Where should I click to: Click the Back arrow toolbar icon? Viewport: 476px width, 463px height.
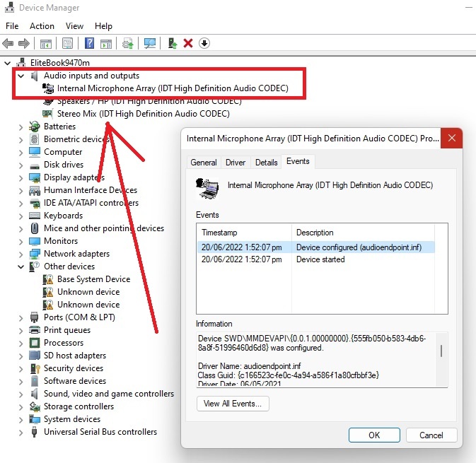pos(8,43)
